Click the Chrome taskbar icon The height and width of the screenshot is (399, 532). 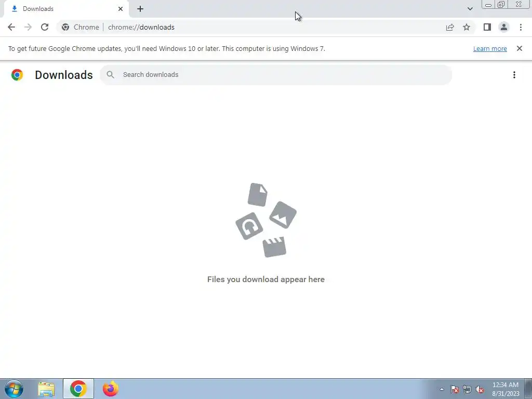[78, 389]
